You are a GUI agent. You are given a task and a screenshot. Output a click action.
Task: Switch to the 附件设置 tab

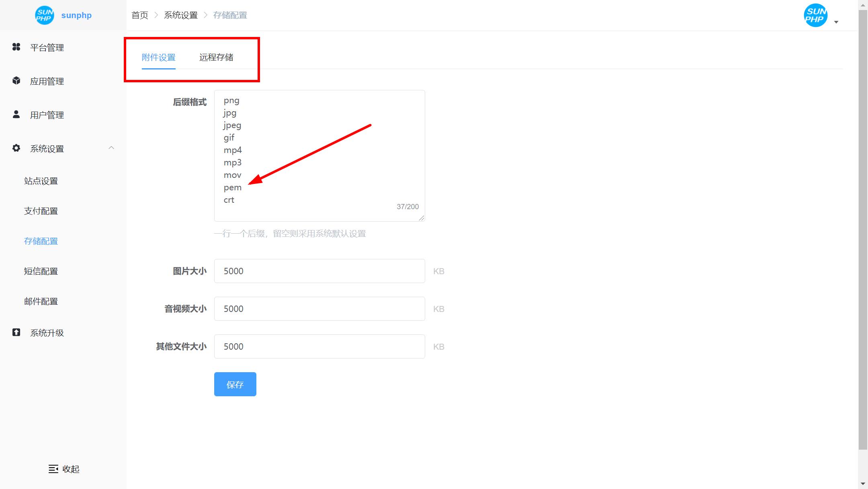tap(158, 57)
